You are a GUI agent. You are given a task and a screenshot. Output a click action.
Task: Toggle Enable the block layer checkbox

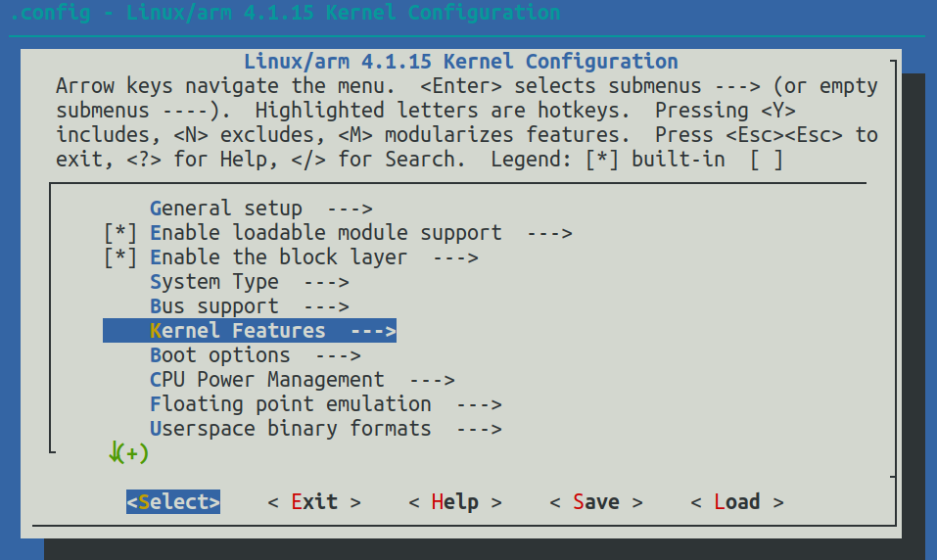pos(120,257)
